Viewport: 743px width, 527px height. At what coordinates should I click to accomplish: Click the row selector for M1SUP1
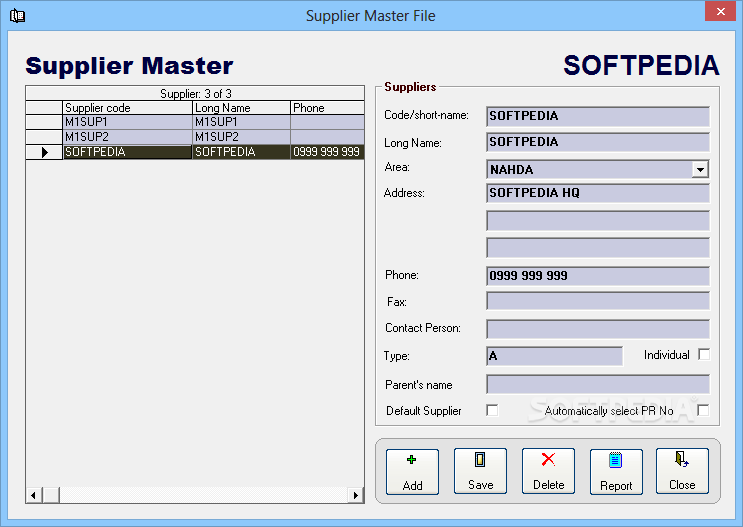coord(44,122)
